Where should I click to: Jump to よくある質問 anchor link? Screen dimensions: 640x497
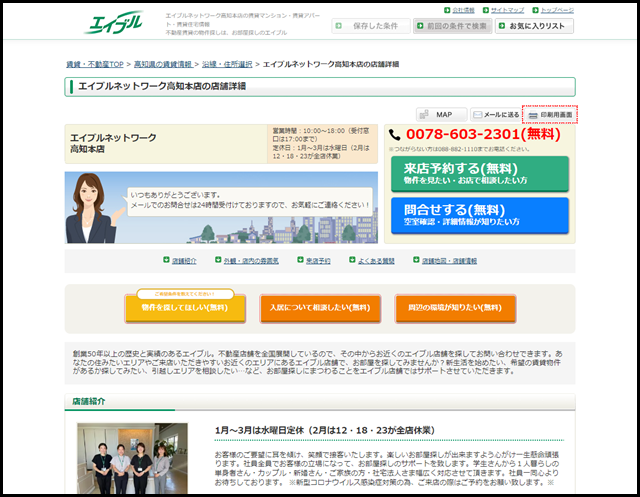click(376, 261)
